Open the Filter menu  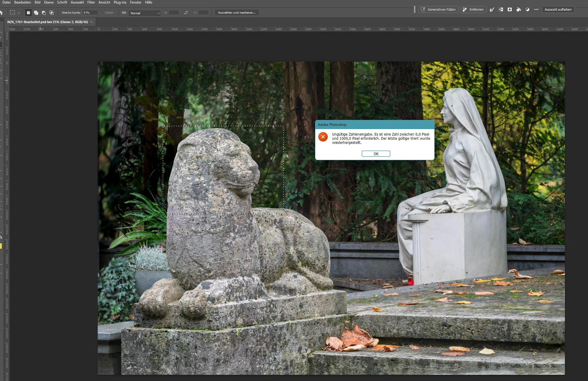coord(91,2)
